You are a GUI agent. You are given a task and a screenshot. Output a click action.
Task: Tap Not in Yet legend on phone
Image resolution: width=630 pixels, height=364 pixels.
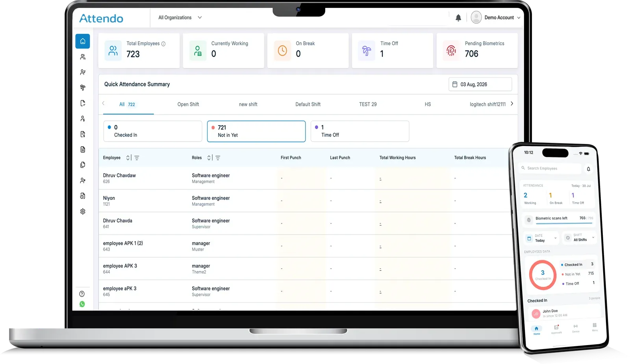coord(577,274)
